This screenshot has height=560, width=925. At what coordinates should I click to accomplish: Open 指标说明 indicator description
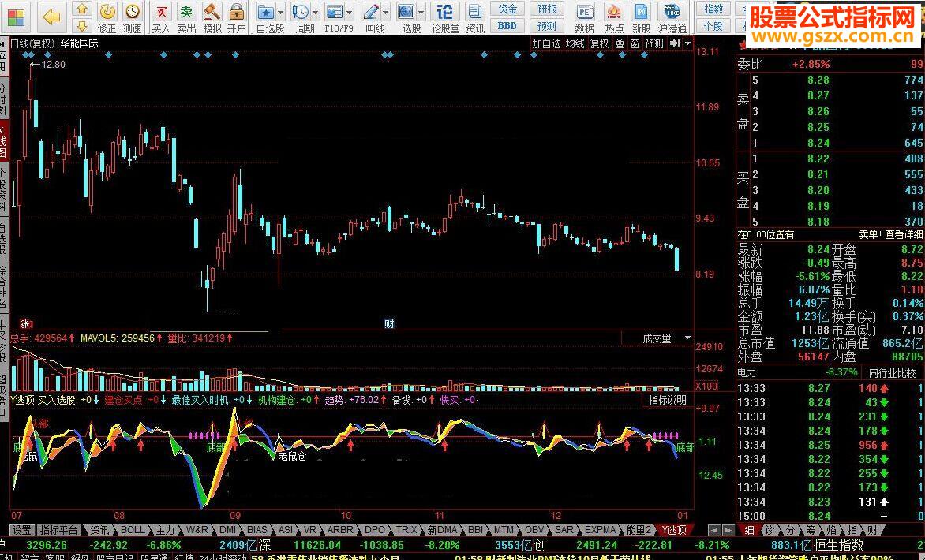tap(668, 400)
